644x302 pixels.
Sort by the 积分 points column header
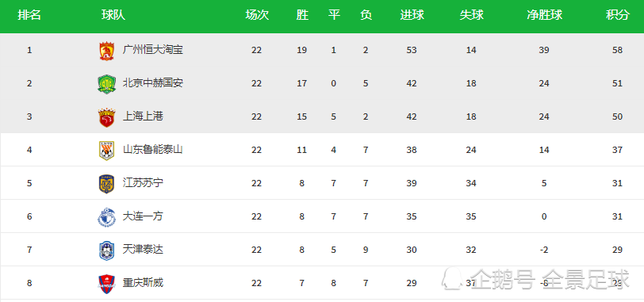(617, 16)
